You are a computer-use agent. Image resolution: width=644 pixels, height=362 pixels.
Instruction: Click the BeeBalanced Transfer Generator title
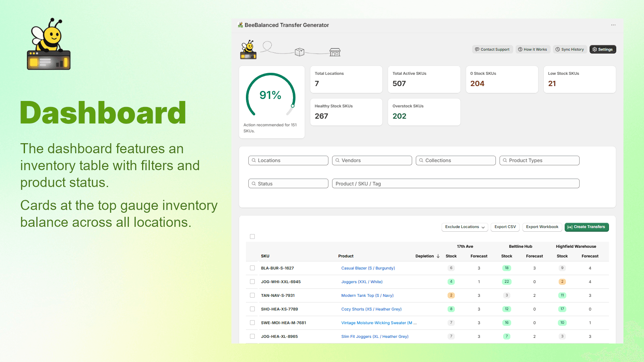coord(287,25)
